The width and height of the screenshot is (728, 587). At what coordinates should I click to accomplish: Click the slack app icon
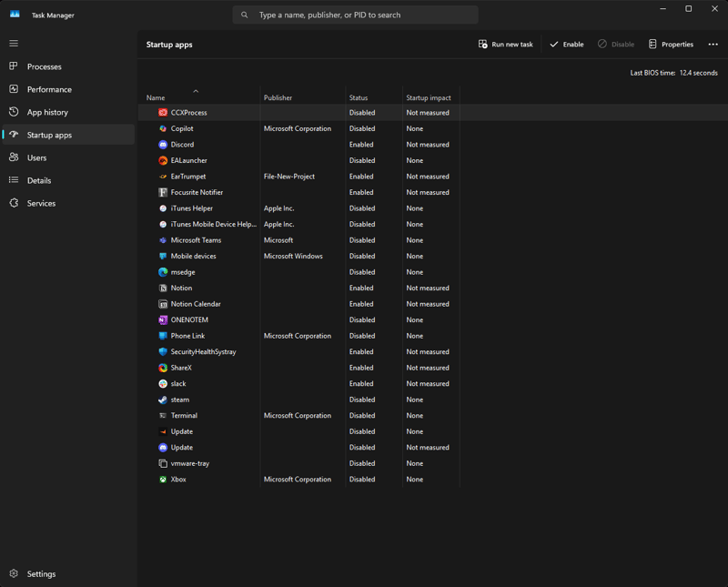(163, 383)
